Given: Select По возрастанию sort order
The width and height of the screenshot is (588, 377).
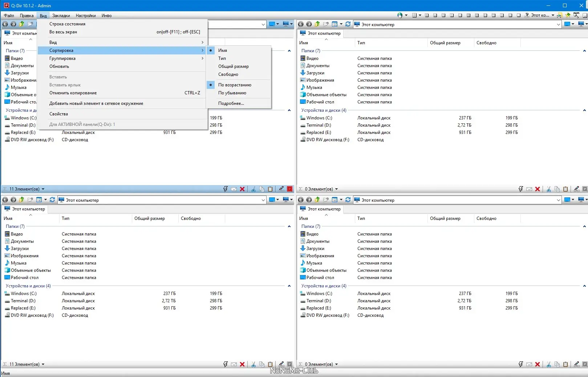Looking at the screenshot, I should click(x=239, y=85).
